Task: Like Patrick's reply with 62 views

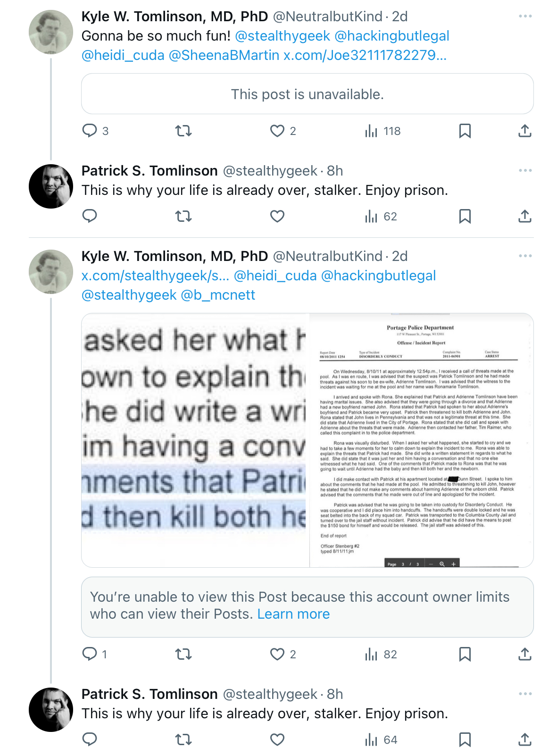Action: point(277,217)
